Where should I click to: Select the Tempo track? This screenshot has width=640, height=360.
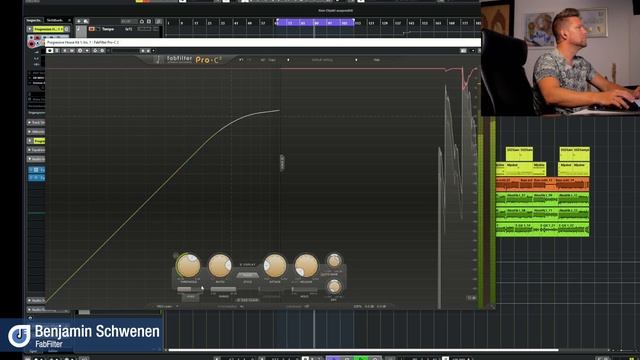tap(108, 29)
